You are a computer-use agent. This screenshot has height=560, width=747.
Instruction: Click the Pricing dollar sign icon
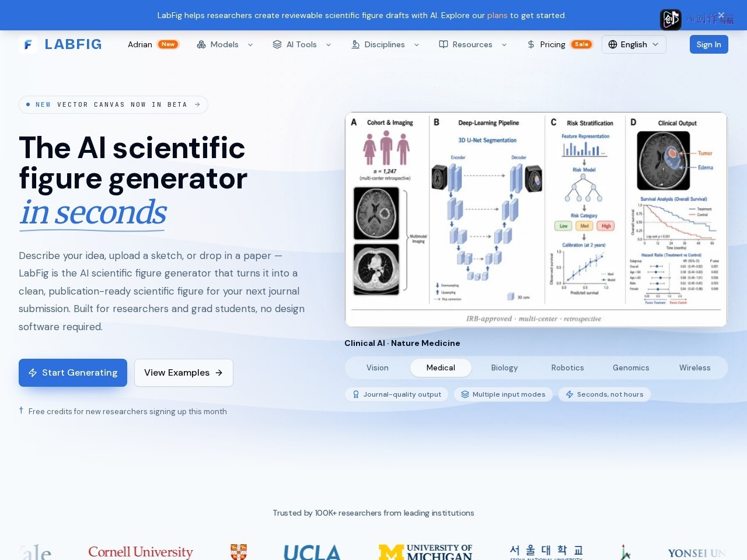click(x=531, y=44)
